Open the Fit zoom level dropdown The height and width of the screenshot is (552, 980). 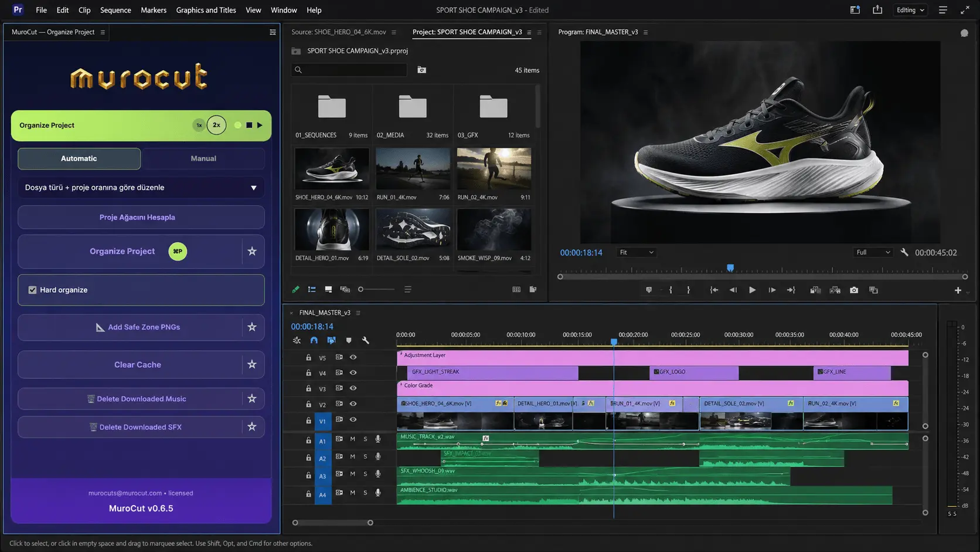(637, 252)
